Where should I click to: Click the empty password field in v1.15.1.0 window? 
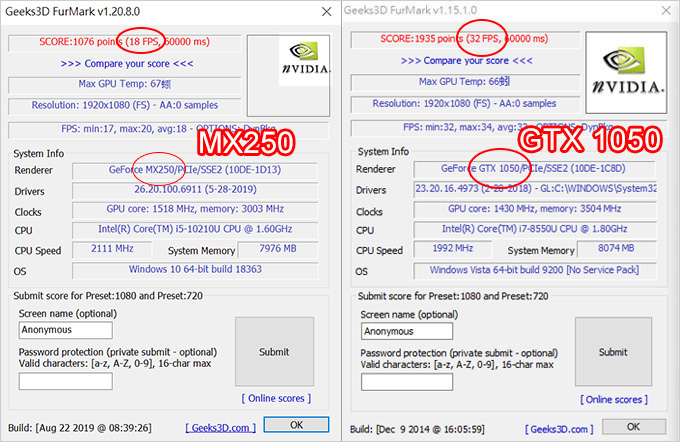[407, 382]
